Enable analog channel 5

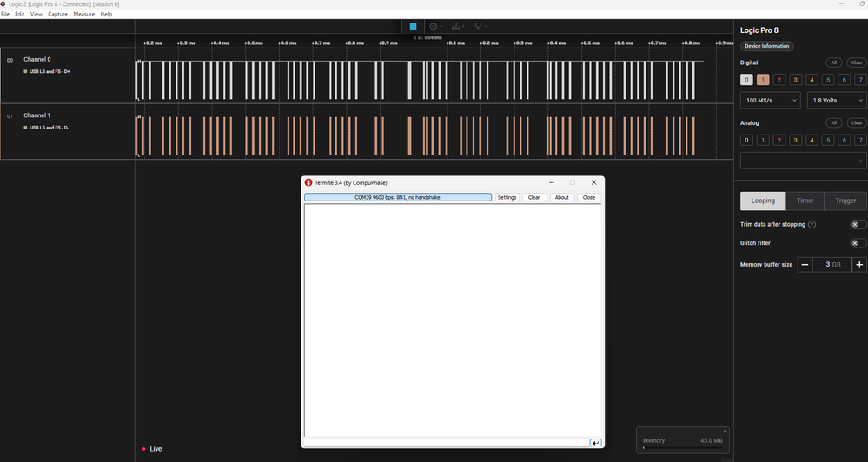828,140
